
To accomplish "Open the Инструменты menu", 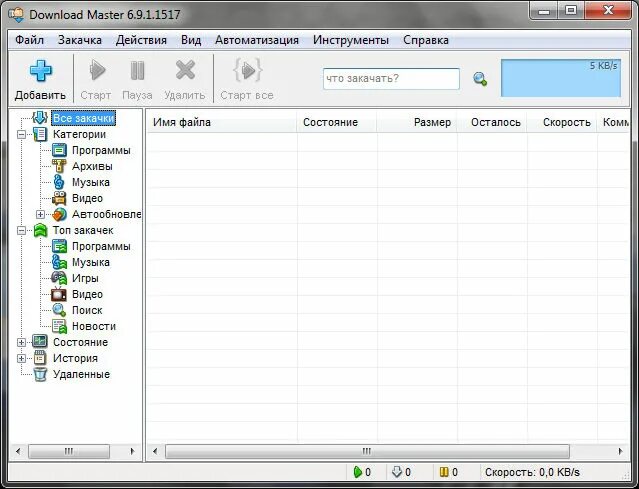I will (x=351, y=40).
